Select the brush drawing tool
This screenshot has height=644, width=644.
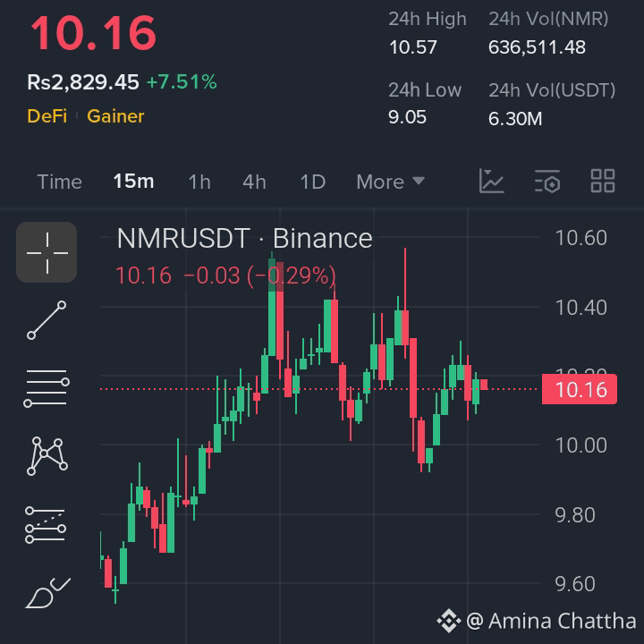point(47,593)
